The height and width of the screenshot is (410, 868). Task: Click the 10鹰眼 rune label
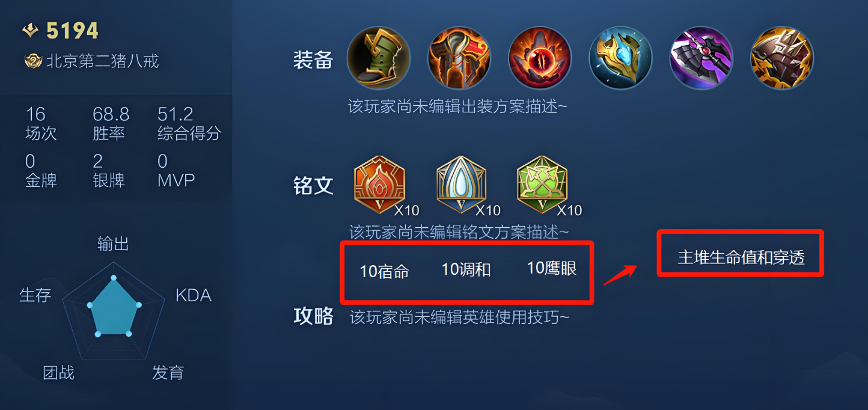(552, 268)
